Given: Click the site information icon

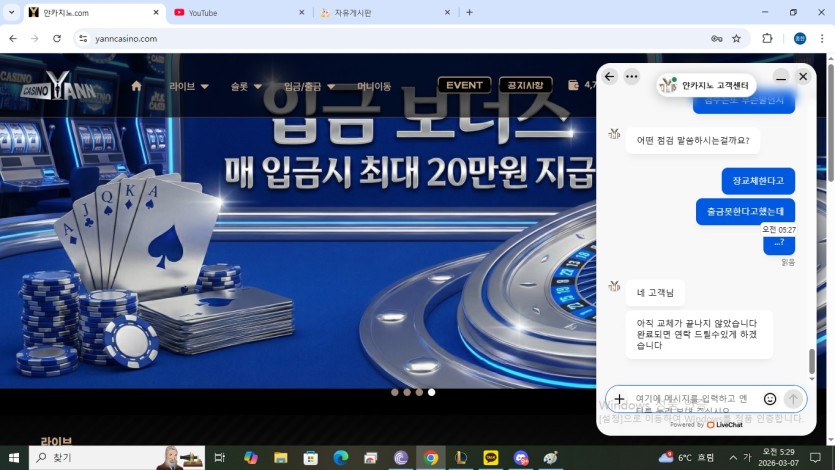Looking at the screenshot, I should click(83, 38).
